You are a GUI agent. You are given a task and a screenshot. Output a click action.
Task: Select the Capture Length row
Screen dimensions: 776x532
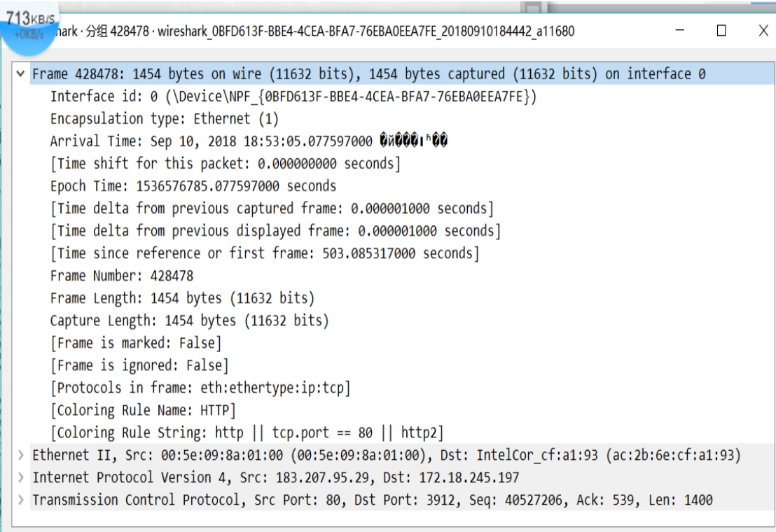(x=189, y=321)
